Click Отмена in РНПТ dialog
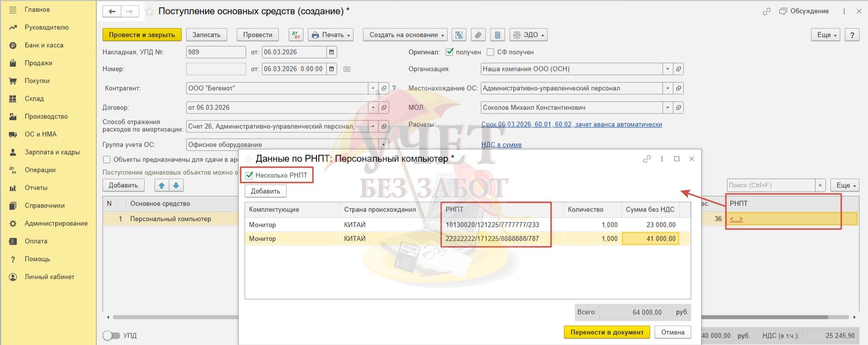 (x=673, y=332)
